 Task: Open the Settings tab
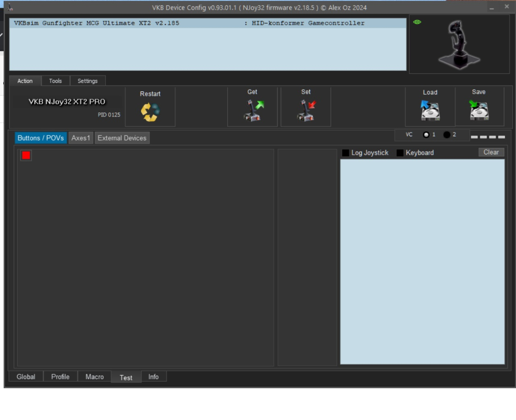click(88, 81)
